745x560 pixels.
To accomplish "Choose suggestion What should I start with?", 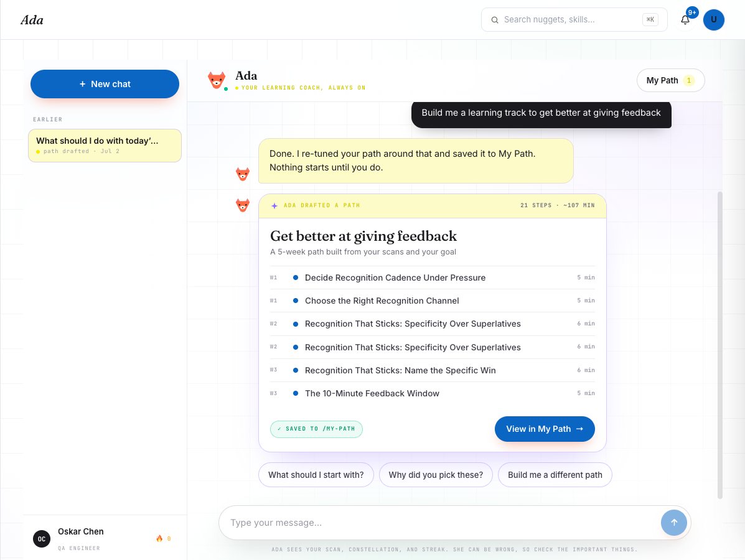I will (x=316, y=475).
